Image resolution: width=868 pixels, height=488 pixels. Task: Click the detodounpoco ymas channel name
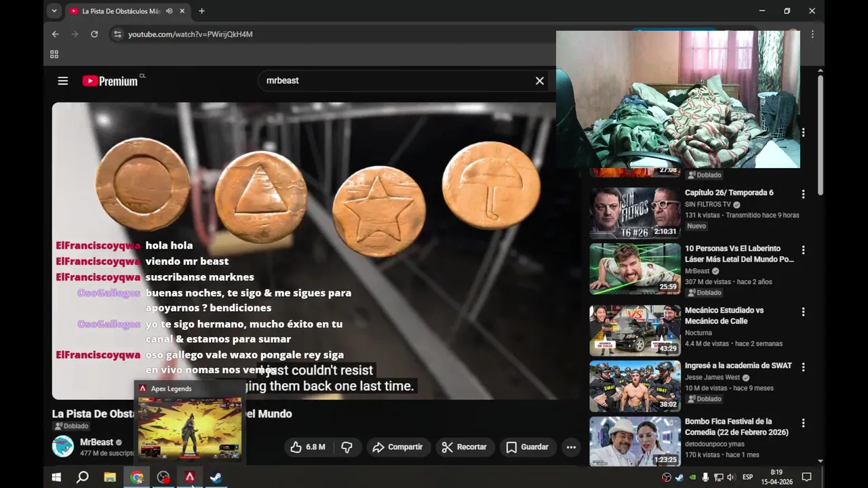715,444
